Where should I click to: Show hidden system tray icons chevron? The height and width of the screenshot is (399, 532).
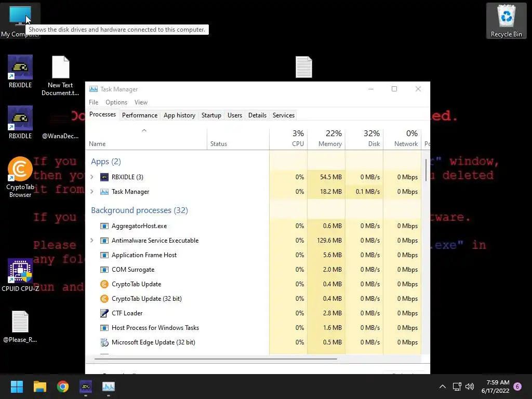(443, 387)
